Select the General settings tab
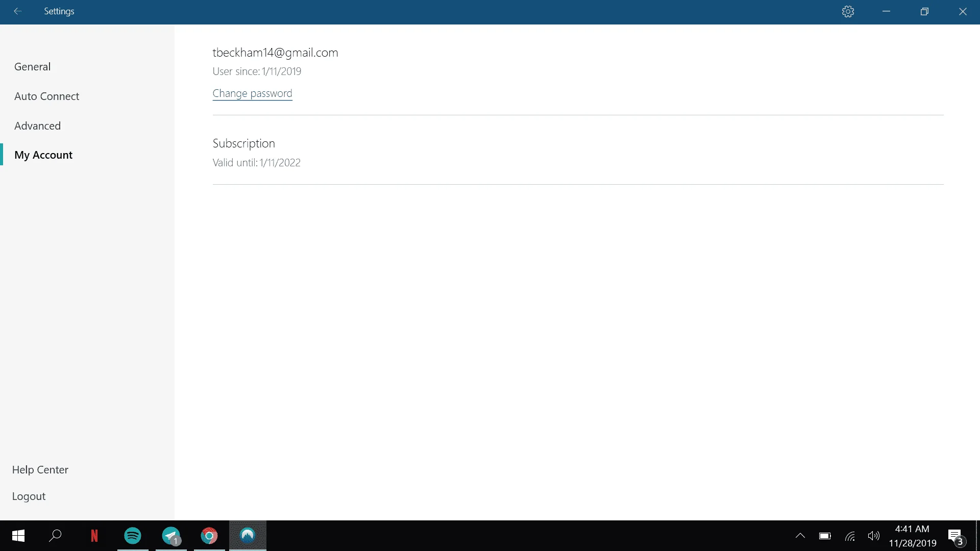Screen dimensions: 980x551 coord(32,67)
